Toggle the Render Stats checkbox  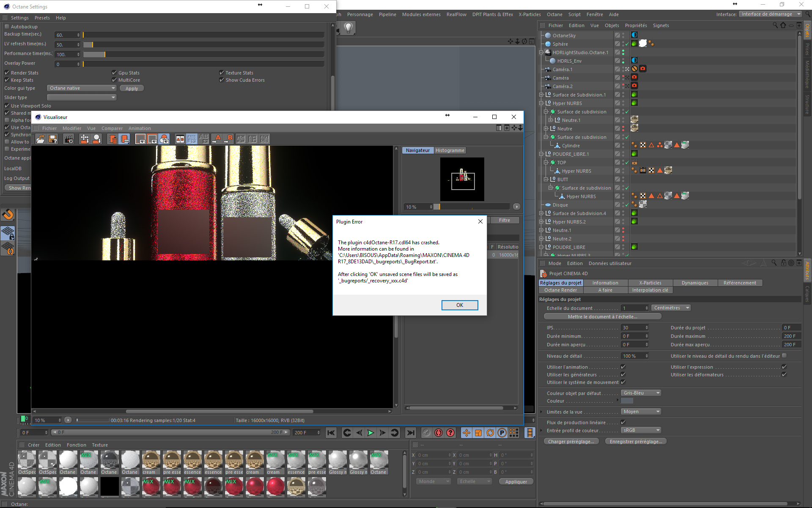[7, 73]
